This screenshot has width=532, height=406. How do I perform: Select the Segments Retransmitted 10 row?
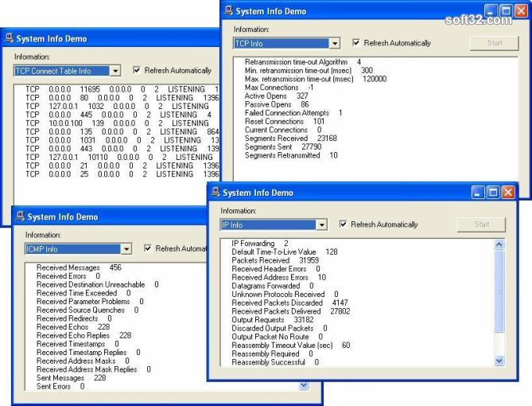291,155
